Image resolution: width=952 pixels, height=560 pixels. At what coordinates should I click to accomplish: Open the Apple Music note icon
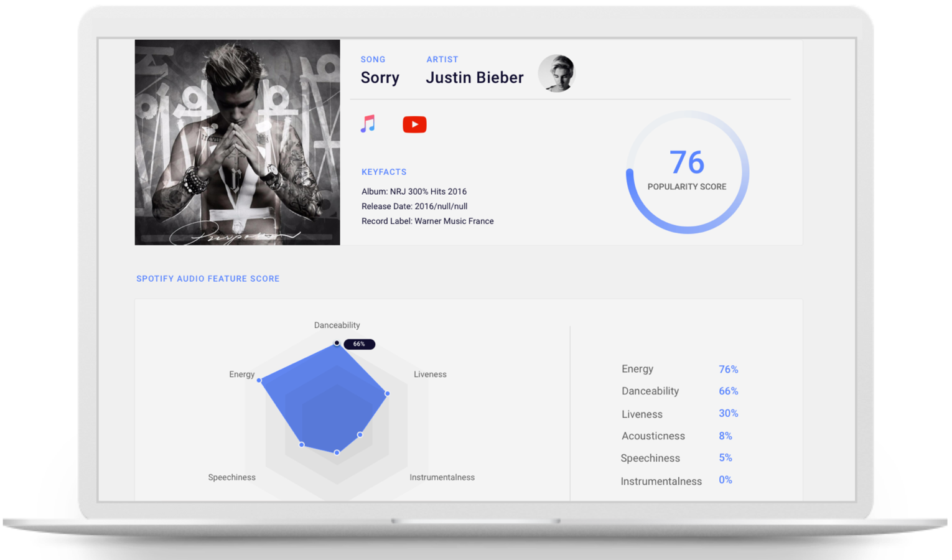pos(368,124)
